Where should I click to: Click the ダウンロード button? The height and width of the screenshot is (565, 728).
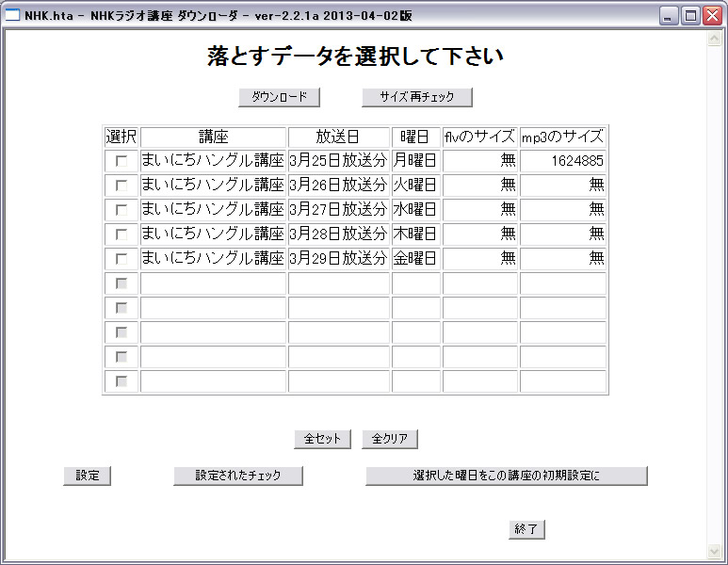point(279,97)
